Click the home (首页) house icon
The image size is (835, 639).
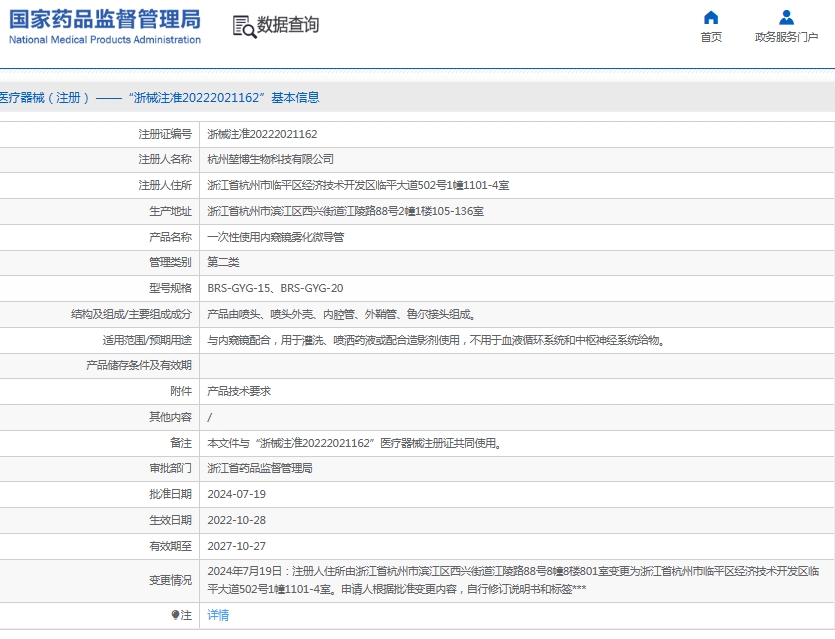[x=711, y=18]
